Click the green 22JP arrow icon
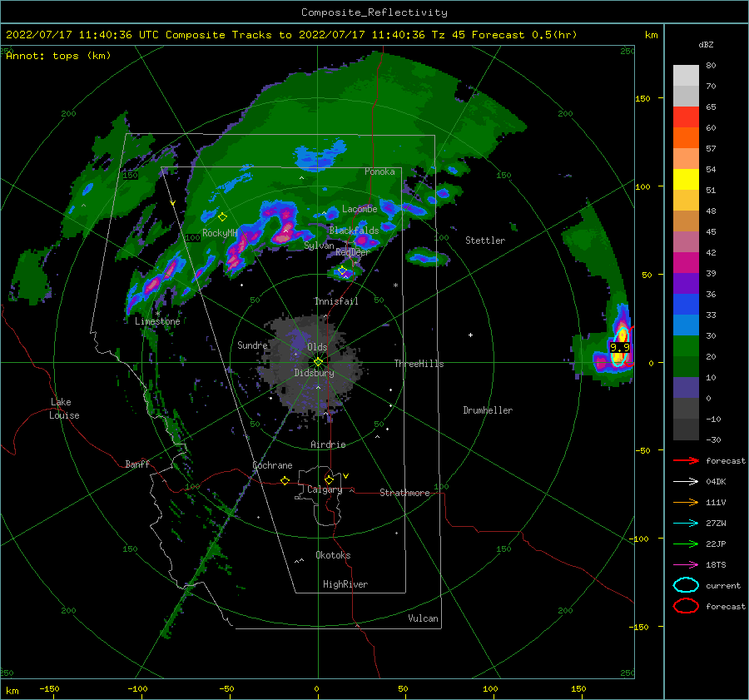749x700 pixels. click(x=686, y=544)
